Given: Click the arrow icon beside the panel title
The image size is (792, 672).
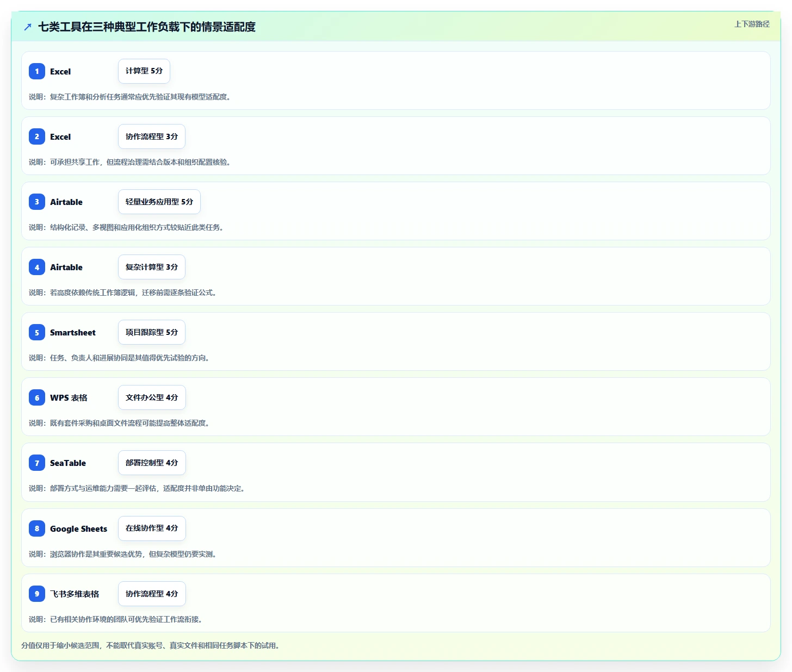Looking at the screenshot, I should pos(28,27).
